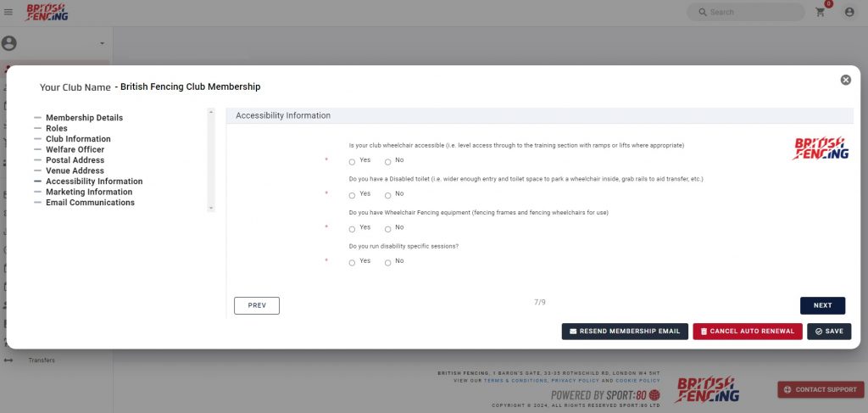Viewport: 868px width, 413px height.
Task: Open the Venue Address section
Action: tap(75, 170)
